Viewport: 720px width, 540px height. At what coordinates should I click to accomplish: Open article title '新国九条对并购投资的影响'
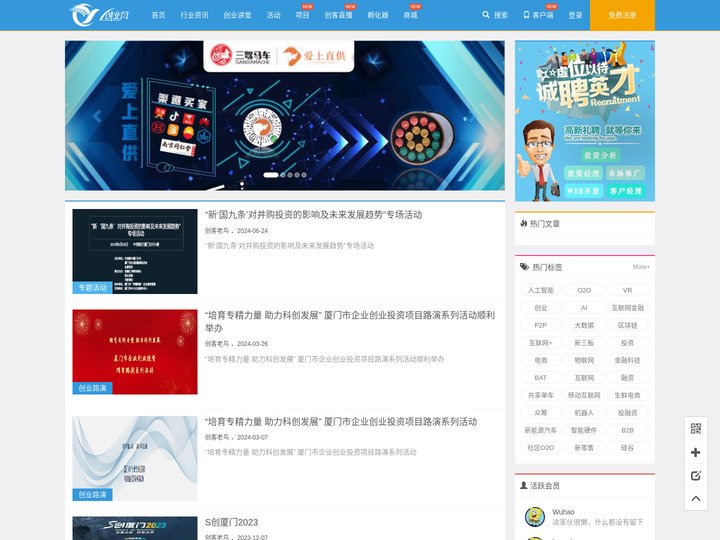[x=313, y=214]
